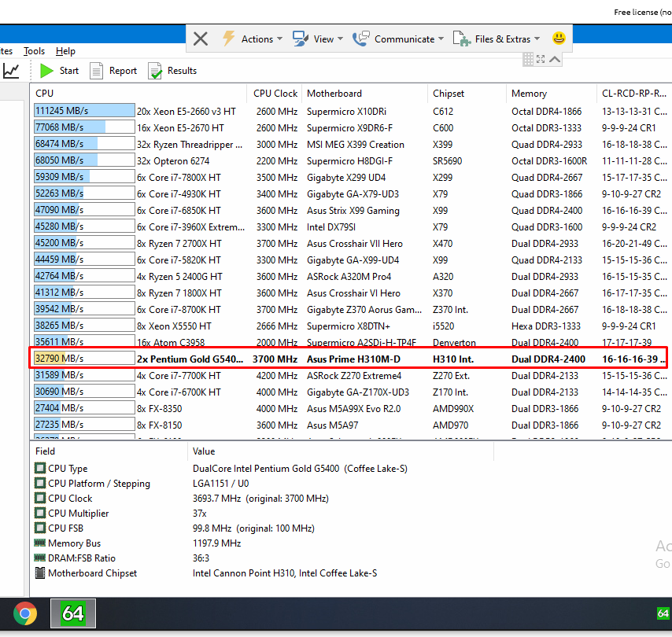Click the Results toolbar button

pos(172,71)
